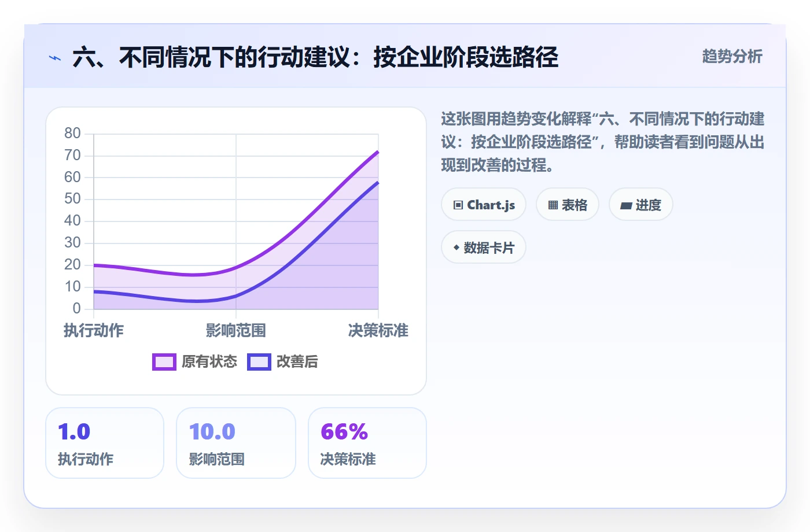
Task: Click the 10.0 value text
Action: pos(212,432)
